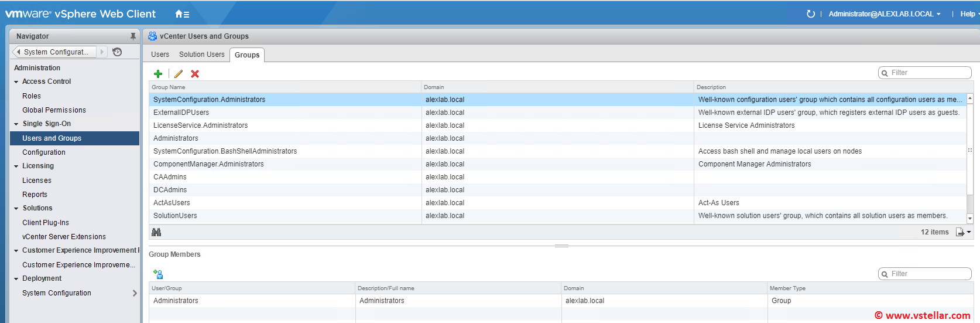Click the add group member icon
980x323 pixels.
(x=158, y=274)
